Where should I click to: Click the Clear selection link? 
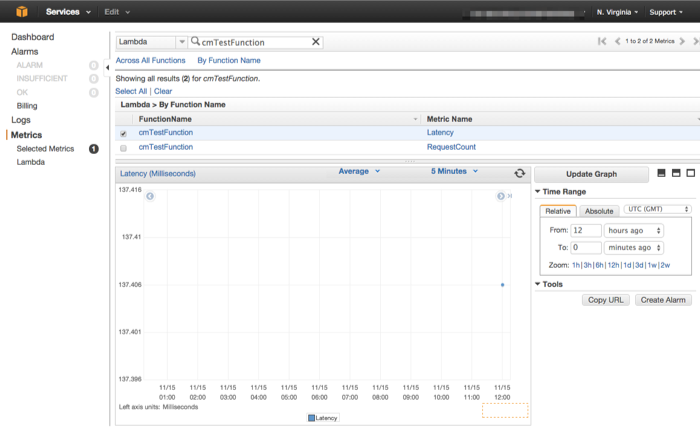[x=163, y=91]
